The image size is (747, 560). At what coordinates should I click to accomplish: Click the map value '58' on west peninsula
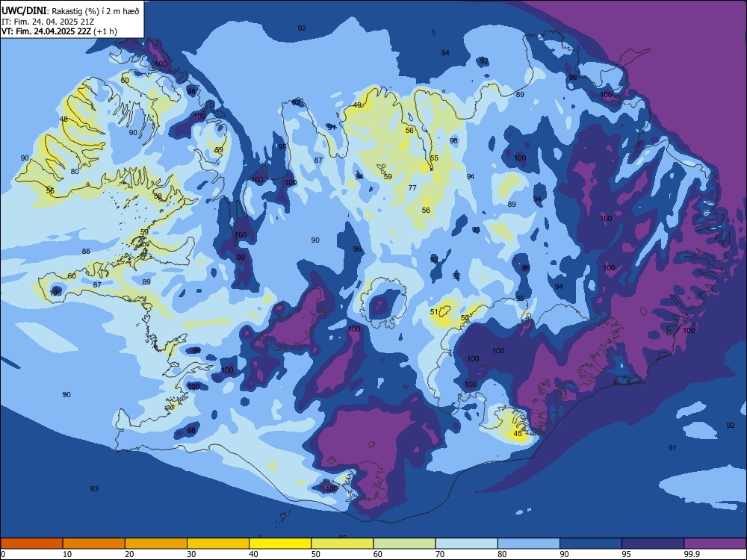click(x=158, y=196)
